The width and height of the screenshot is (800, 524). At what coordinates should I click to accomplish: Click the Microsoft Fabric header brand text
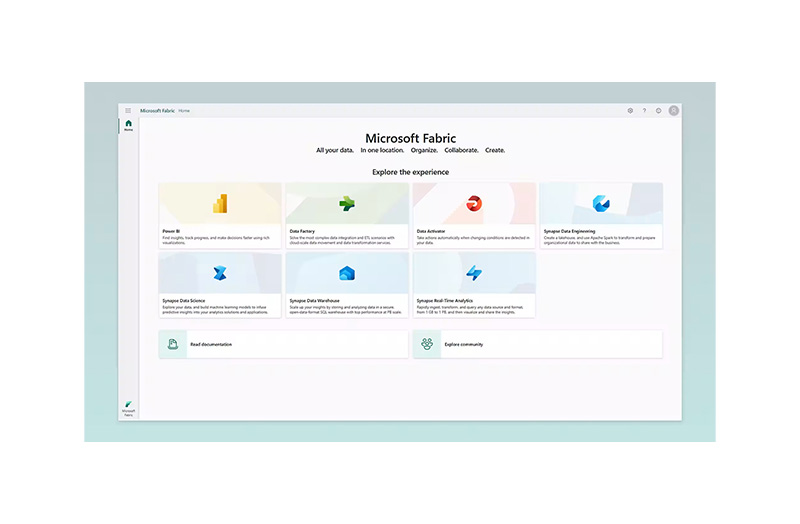pyautogui.click(x=157, y=111)
